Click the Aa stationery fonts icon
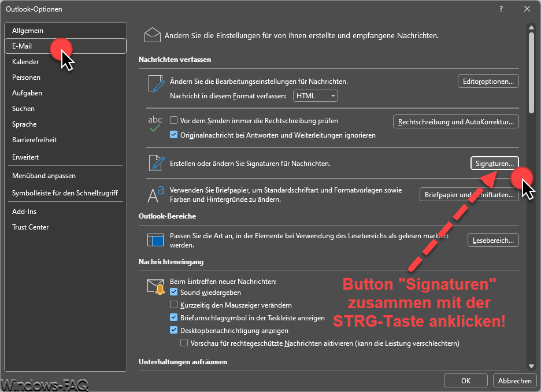The width and height of the screenshot is (541, 392). [x=155, y=194]
